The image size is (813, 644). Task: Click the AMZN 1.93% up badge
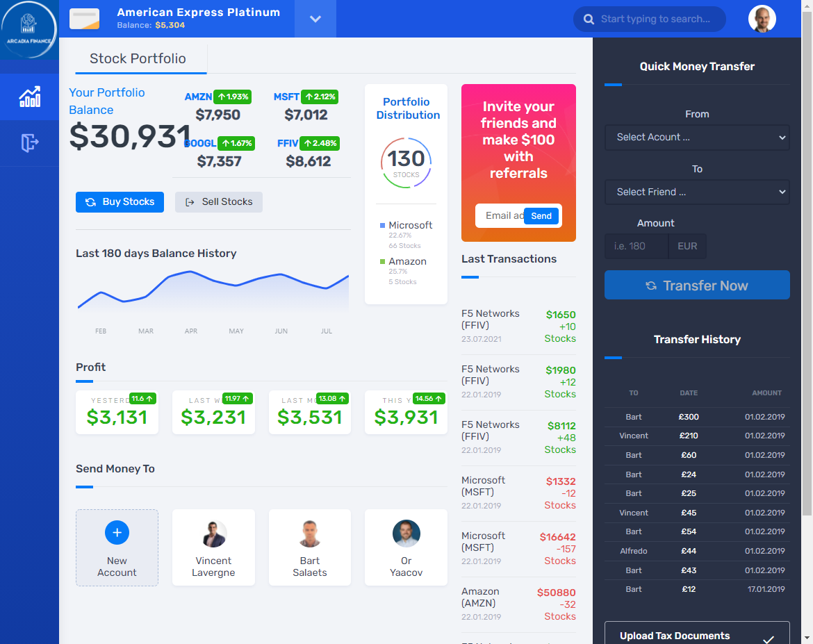coord(233,97)
